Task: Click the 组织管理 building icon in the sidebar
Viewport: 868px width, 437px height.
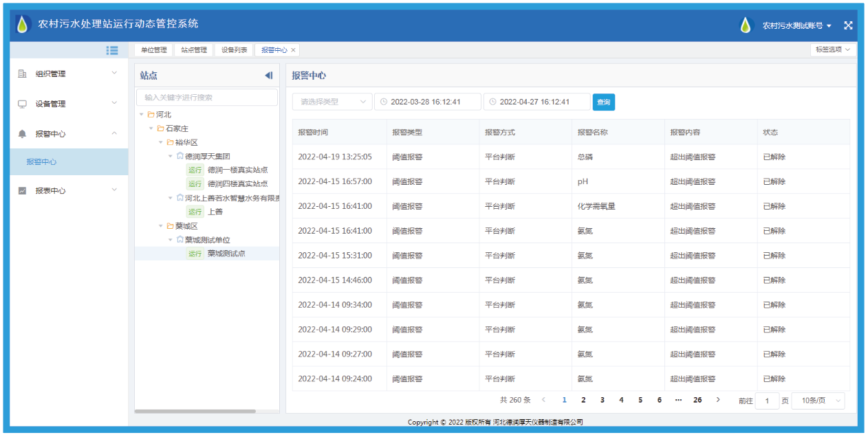Action: coord(22,74)
